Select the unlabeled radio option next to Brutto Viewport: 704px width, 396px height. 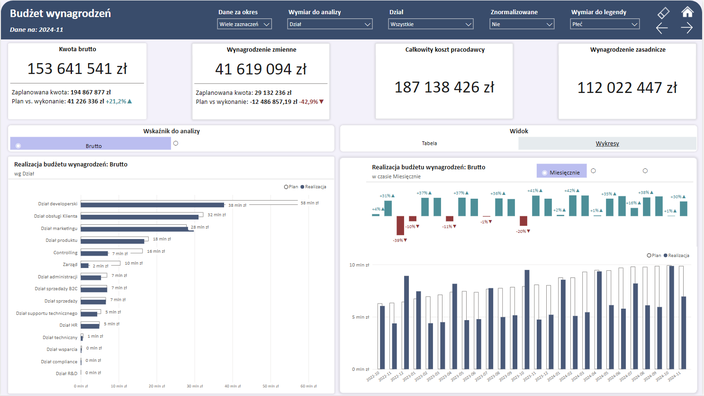tap(176, 143)
